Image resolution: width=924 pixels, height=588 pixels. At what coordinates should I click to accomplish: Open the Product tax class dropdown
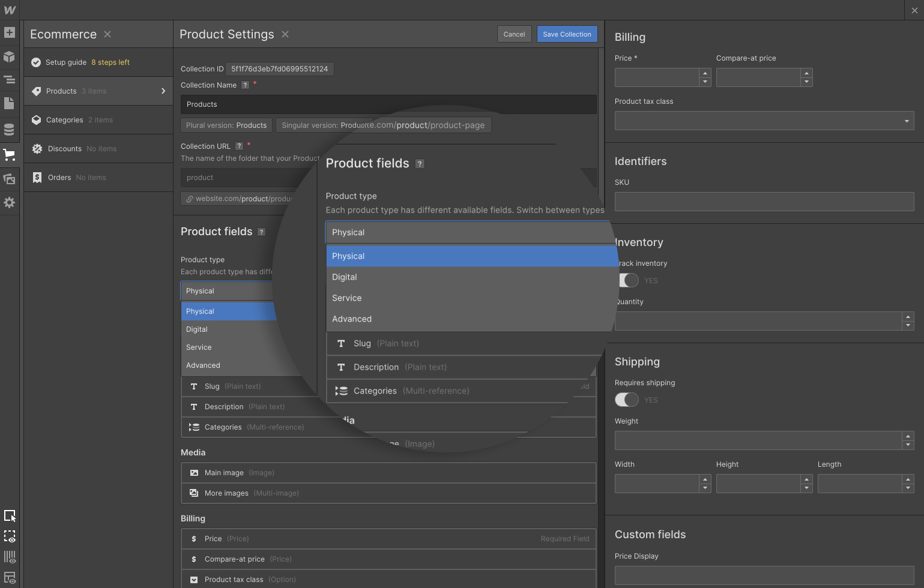[x=764, y=121]
